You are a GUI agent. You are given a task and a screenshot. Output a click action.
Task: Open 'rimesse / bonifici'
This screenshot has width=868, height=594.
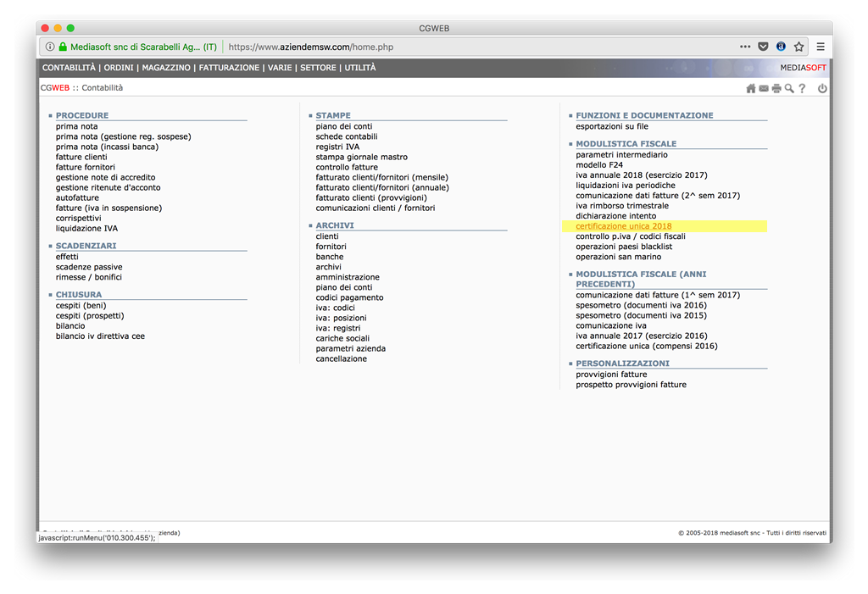pyautogui.click(x=88, y=277)
